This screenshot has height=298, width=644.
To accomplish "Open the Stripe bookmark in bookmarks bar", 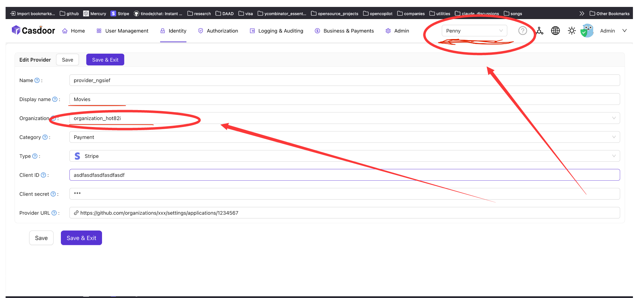I will coord(120,13).
